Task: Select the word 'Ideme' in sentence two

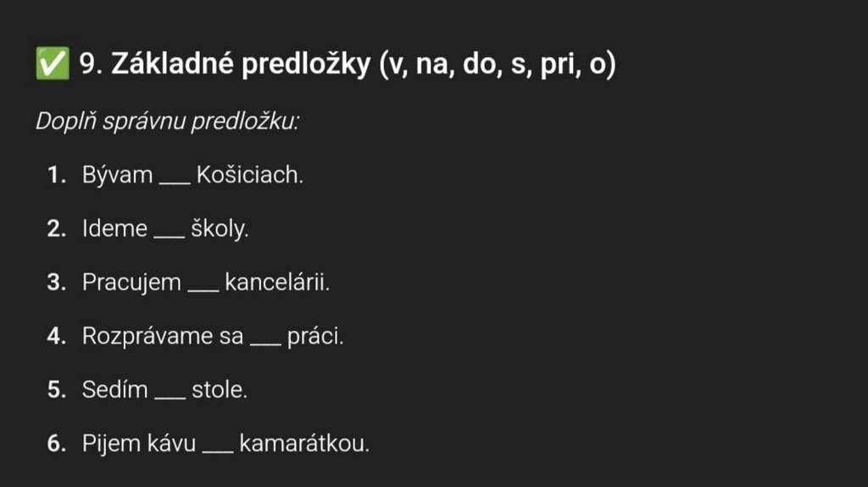Action: pos(114,229)
